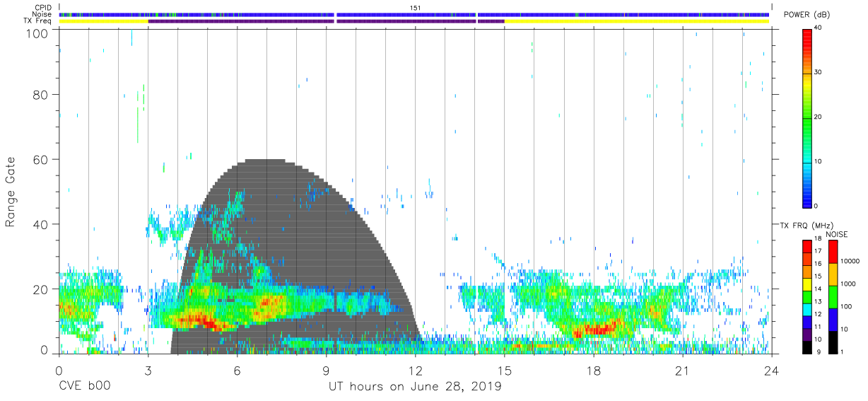Click the 100 label on NOISE scale
This screenshot has height=401, width=868.
(845, 307)
